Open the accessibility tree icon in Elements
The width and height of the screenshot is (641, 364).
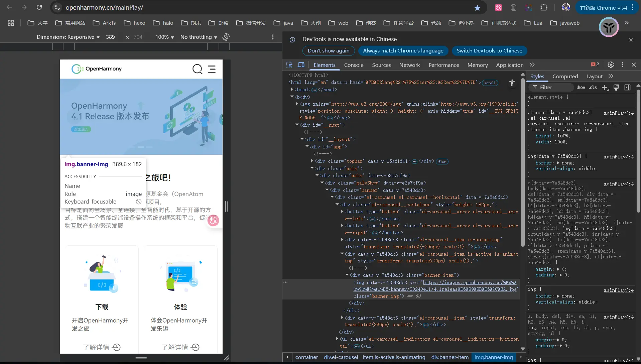pos(512,83)
